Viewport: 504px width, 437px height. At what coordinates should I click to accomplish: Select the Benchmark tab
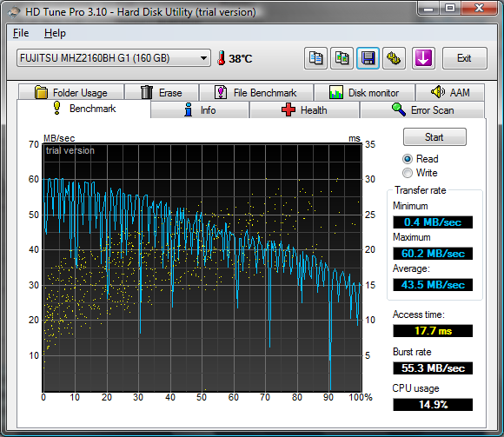[x=83, y=109]
